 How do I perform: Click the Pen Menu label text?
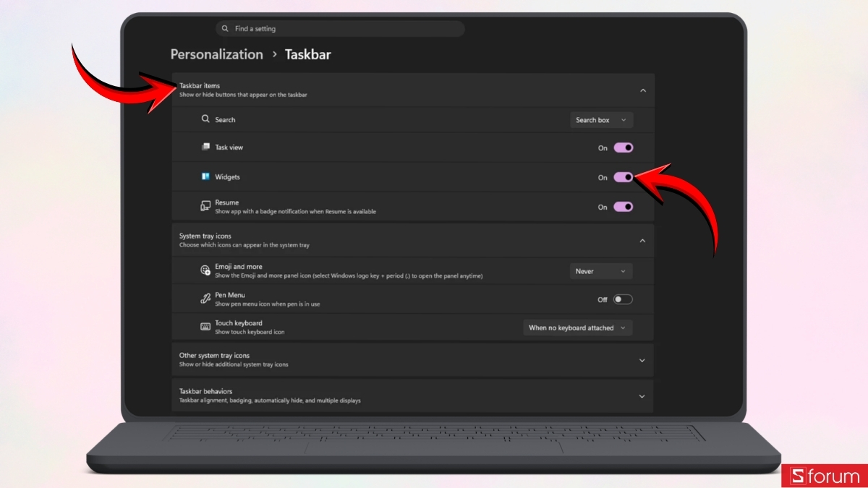point(230,295)
